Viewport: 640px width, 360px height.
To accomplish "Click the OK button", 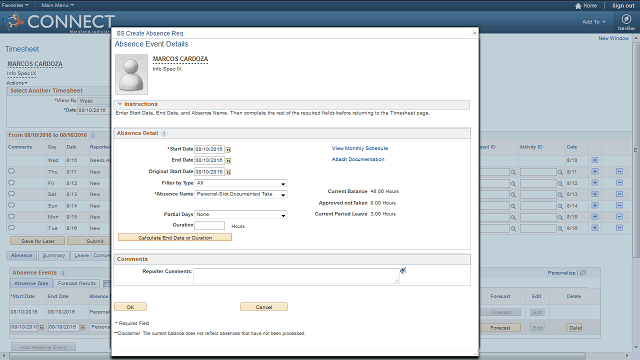I will [x=131, y=307].
